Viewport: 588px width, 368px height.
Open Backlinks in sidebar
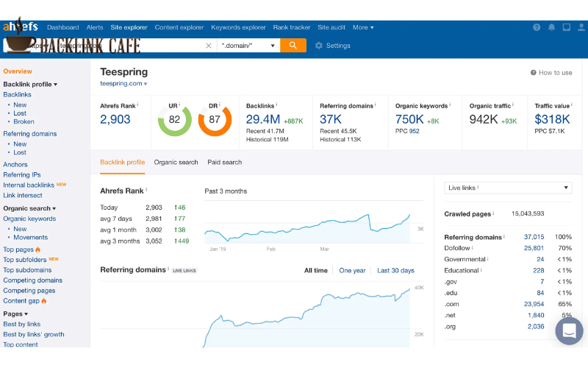point(17,95)
